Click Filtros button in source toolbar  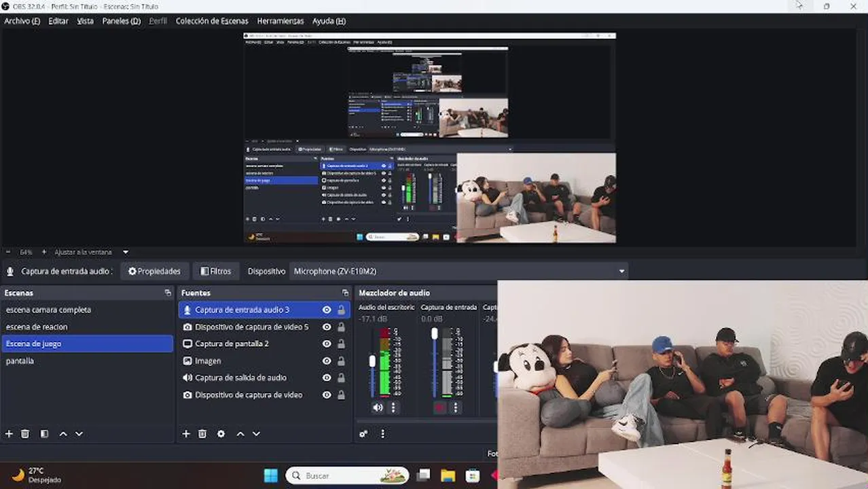click(215, 271)
